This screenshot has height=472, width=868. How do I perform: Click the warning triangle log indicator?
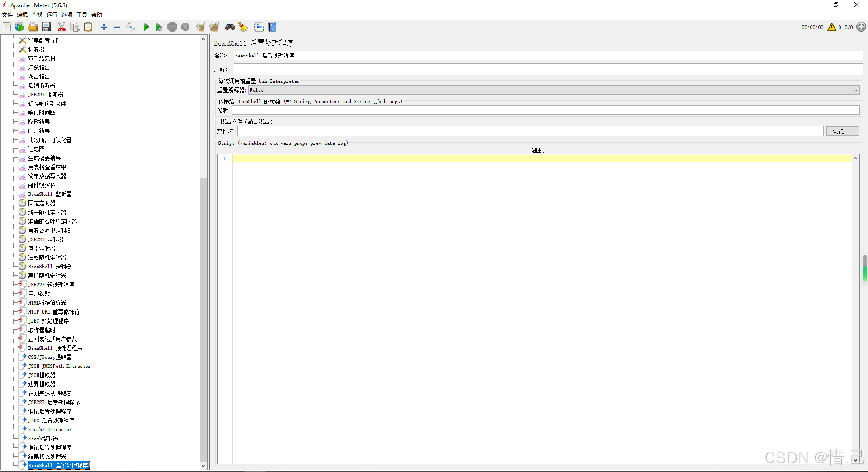click(831, 27)
